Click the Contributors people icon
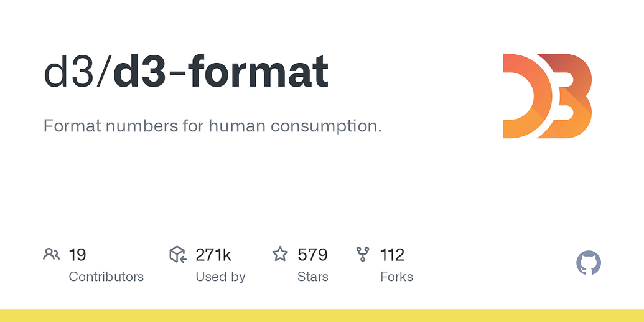The width and height of the screenshot is (644, 322). [52, 255]
